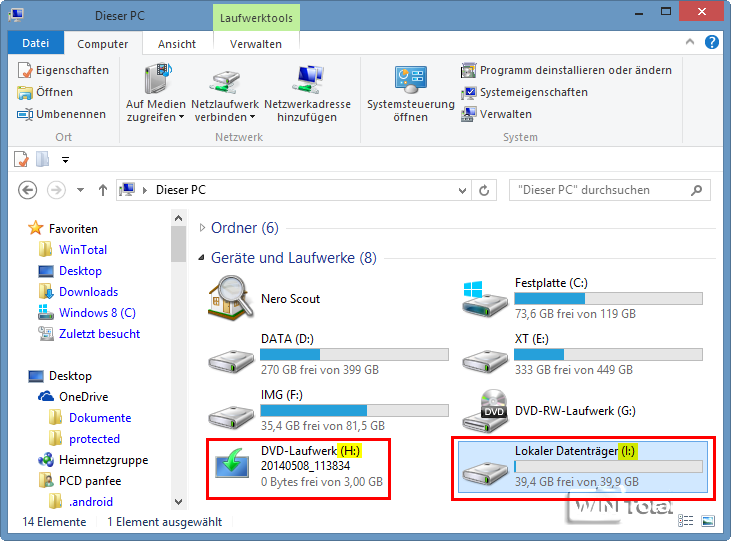Open Auf Medien zugreifen dropdown arrow
This screenshot has height=541, width=731.
tap(181, 117)
